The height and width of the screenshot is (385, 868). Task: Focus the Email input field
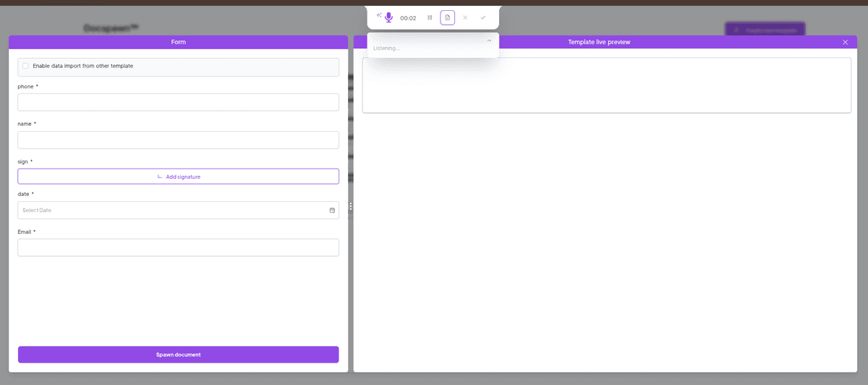[178, 247]
